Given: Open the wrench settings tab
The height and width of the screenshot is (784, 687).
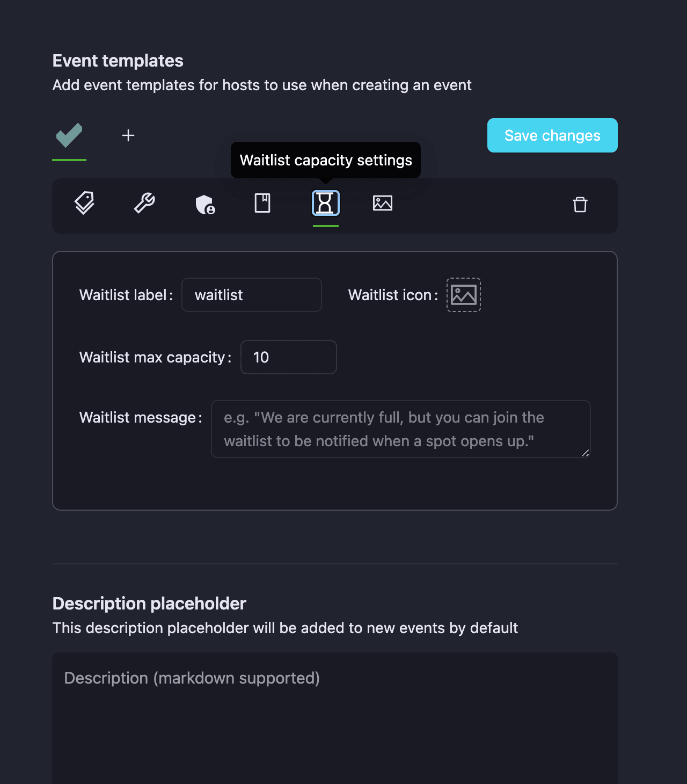Looking at the screenshot, I should pos(144,204).
